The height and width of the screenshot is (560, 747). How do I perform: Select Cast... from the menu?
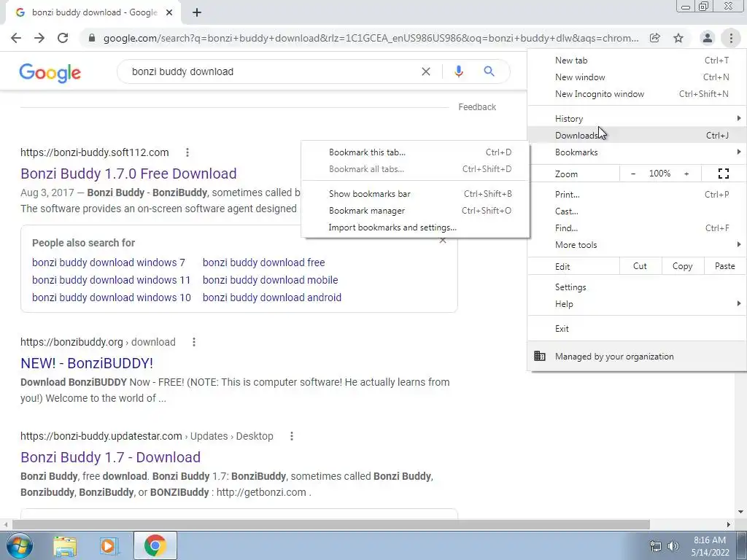(x=637, y=211)
